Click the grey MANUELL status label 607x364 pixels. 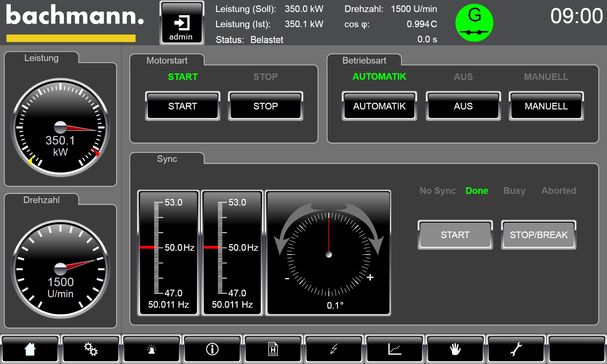coord(546,77)
